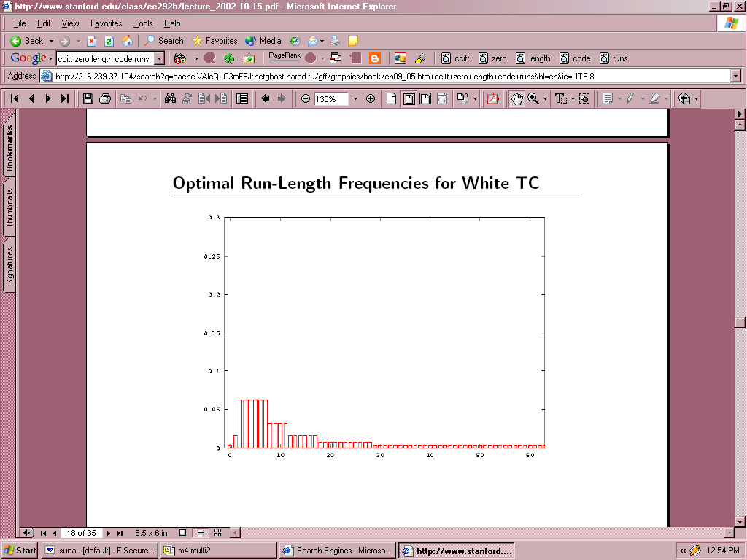
Task: Toggle Fit Width page view
Action: click(x=425, y=98)
